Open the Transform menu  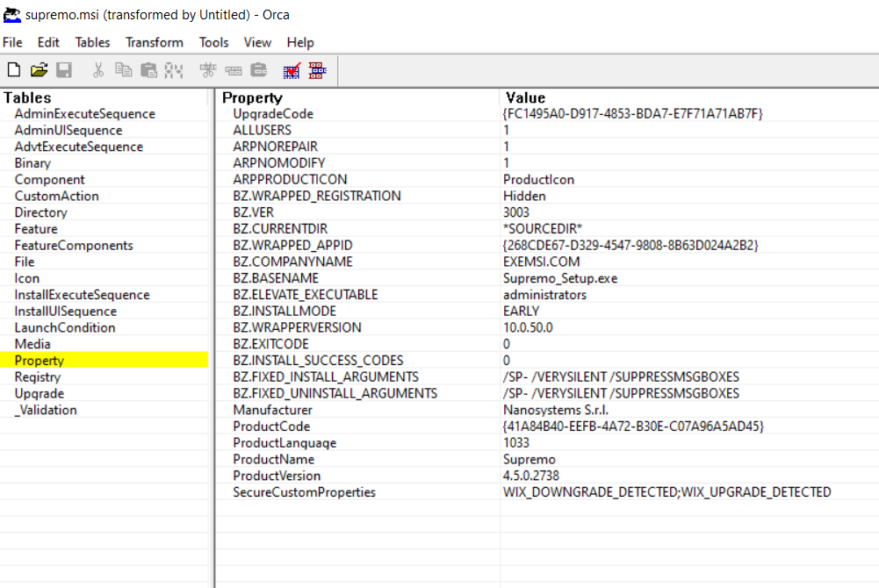(154, 42)
